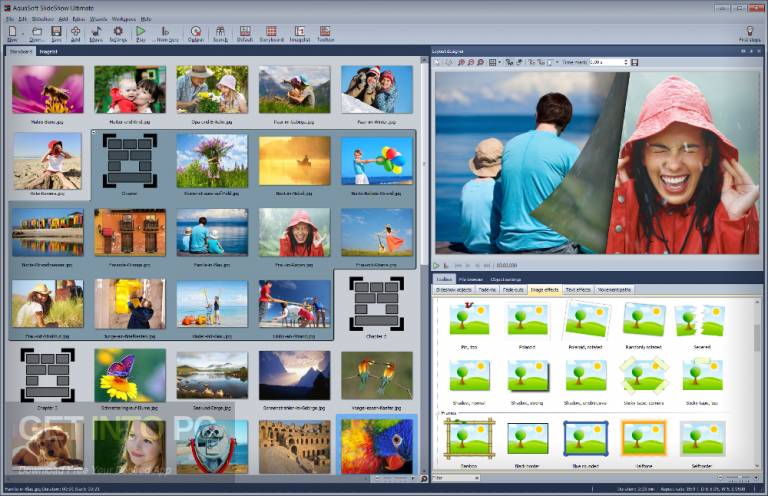
Task: Click the Music note toolbar icon
Action: 96,32
